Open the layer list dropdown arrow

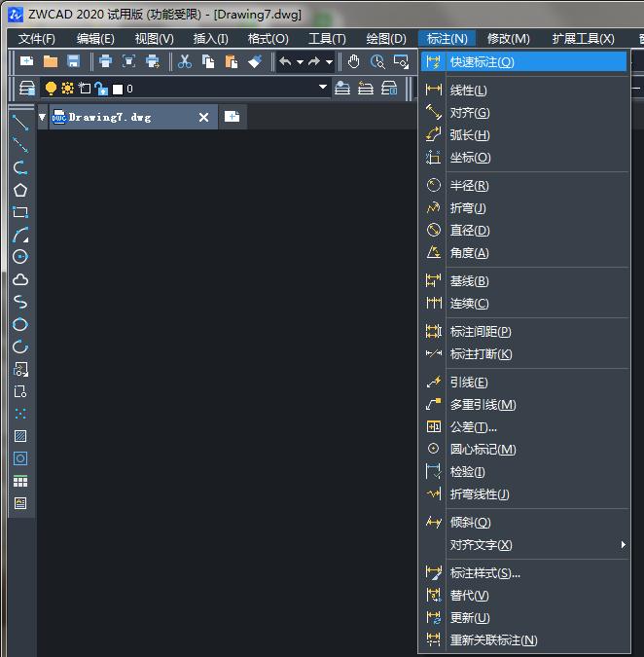(324, 89)
